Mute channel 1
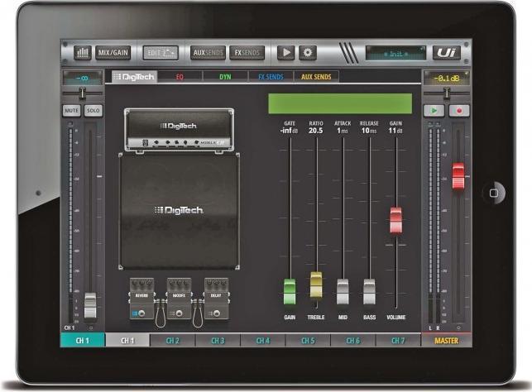This screenshot has height=392, width=532. click(x=72, y=111)
